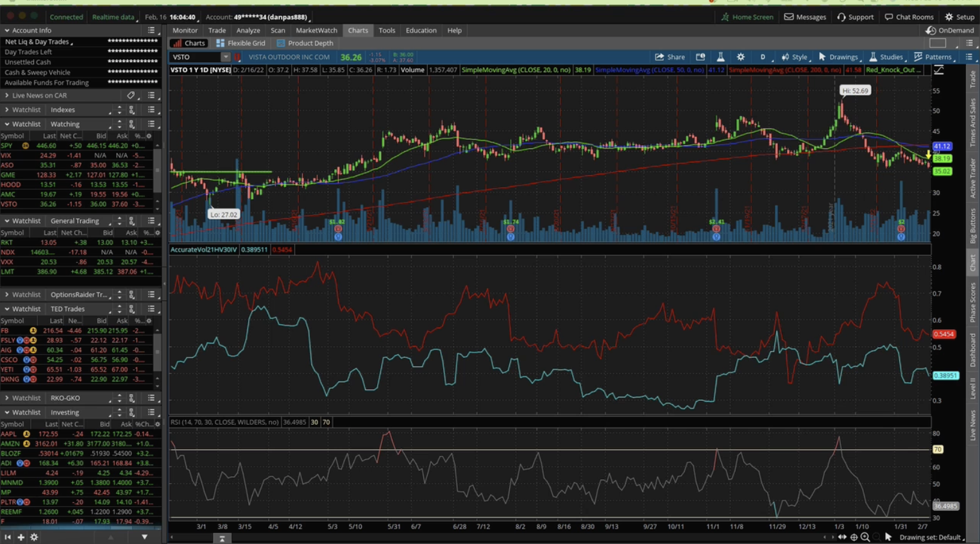Image resolution: width=980 pixels, height=544 pixels.
Task: Select pointer cursor icon below chart
Action: [x=888, y=537]
